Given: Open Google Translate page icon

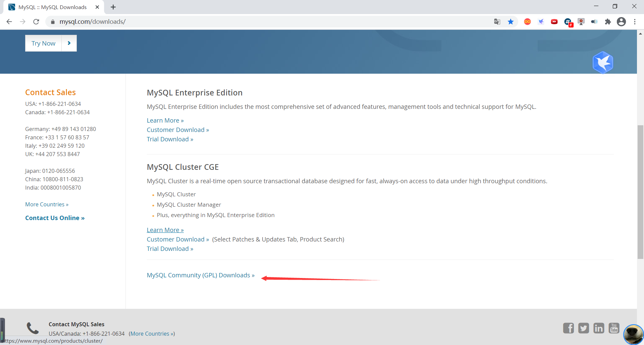Looking at the screenshot, I should tap(497, 22).
